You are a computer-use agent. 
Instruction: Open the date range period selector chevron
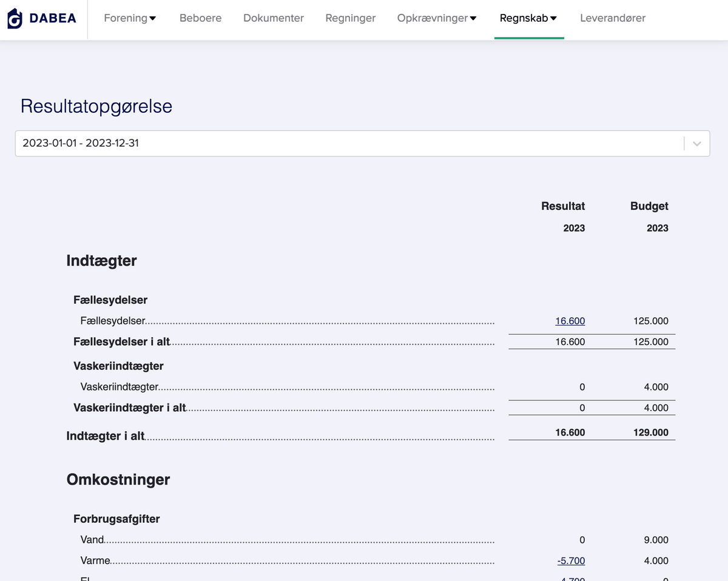tap(696, 143)
